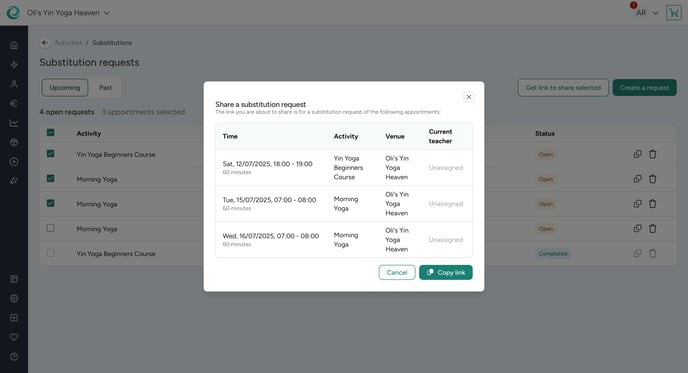Expand the Oli's Yin Yoga Heaven dropdown
The height and width of the screenshot is (373, 688).
(x=68, y=13)
